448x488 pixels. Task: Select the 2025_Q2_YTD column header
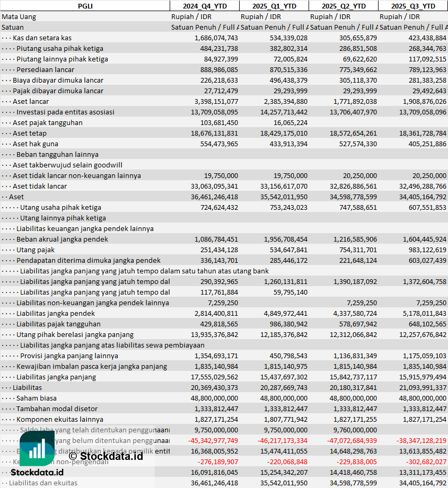coord(344,6)
